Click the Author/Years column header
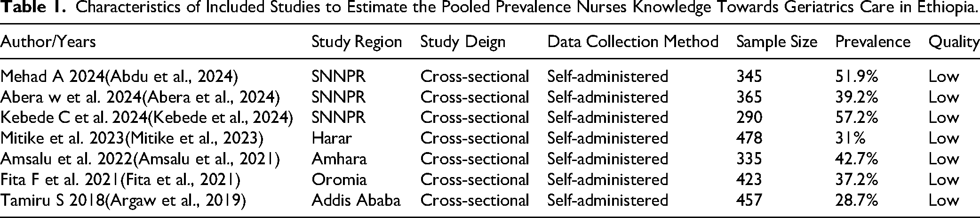 (x=48, y=42)
